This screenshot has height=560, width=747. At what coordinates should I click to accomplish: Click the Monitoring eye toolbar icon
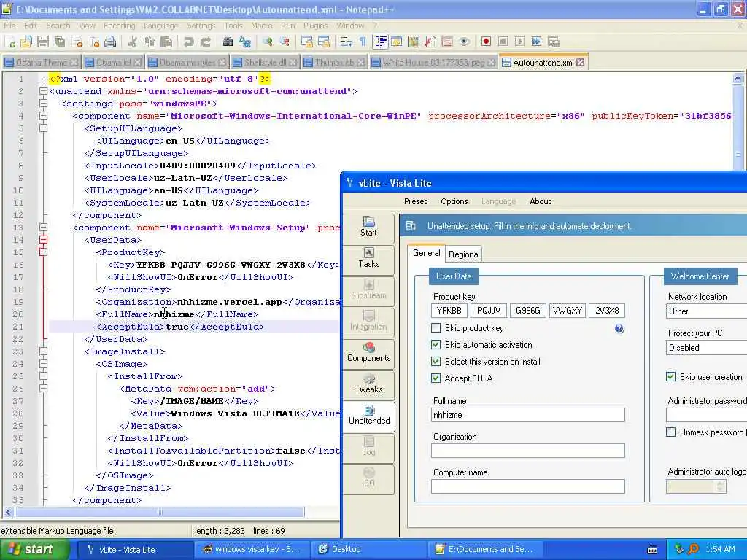(x=464, y=42)
